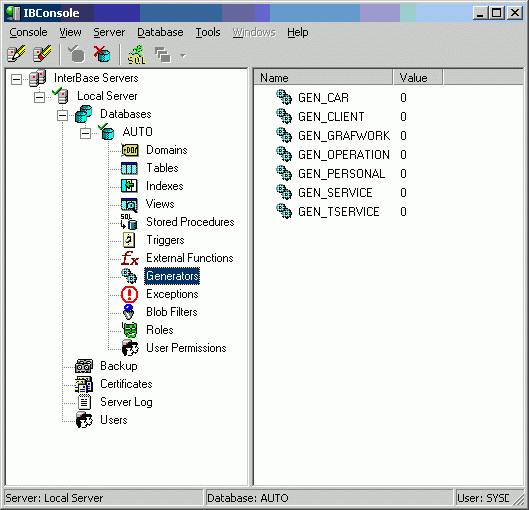Click the Unregister Server toolbar icon
This screenshot has height=510, width=529.
(x=42, y=53)
